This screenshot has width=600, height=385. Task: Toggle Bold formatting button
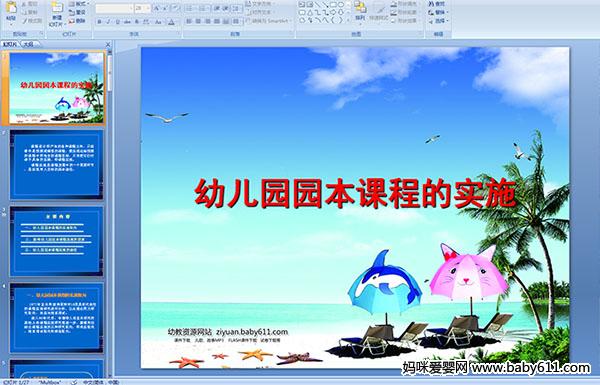point(99,22)
